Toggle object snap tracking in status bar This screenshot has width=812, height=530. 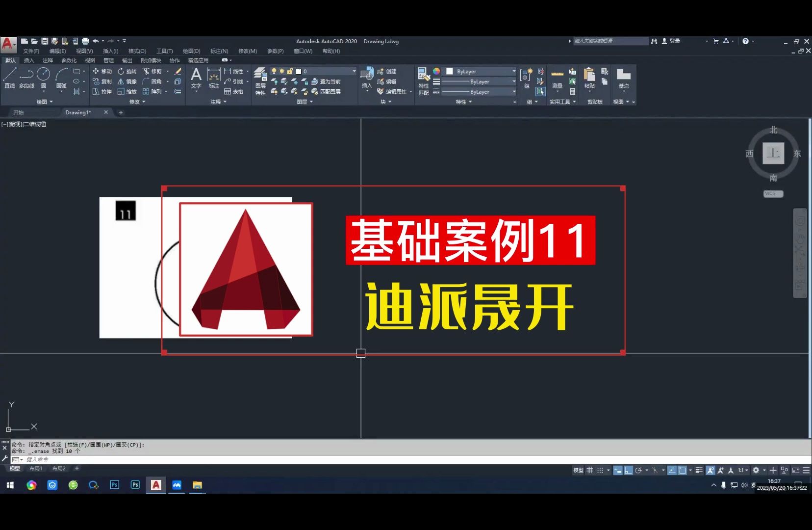point(672,470)
